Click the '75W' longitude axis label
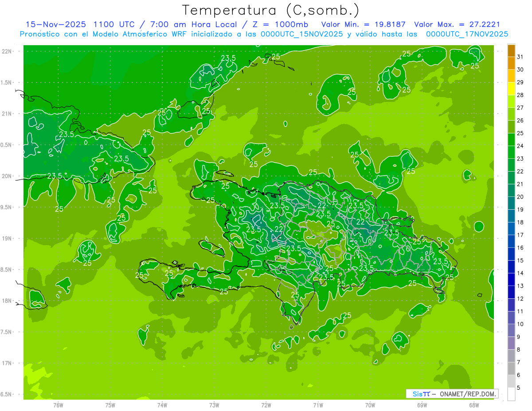 pyautogui.click(x=110, y=405)
